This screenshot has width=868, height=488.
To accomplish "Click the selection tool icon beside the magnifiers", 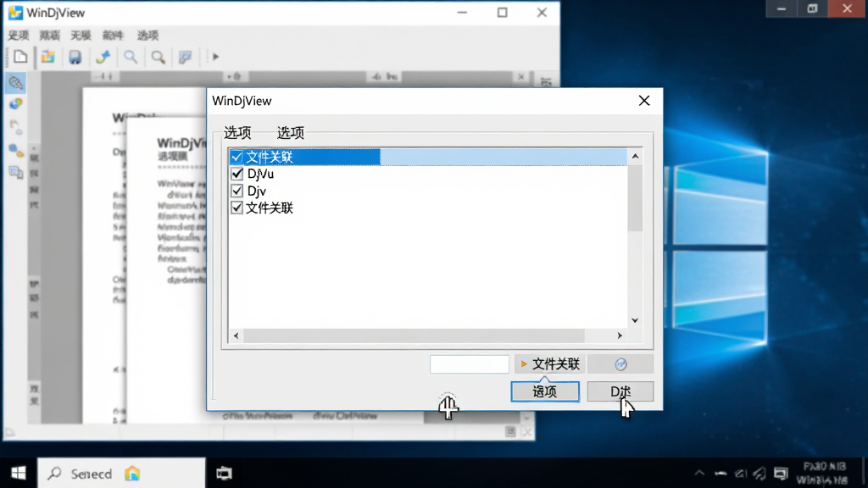I will coord(186,57).
